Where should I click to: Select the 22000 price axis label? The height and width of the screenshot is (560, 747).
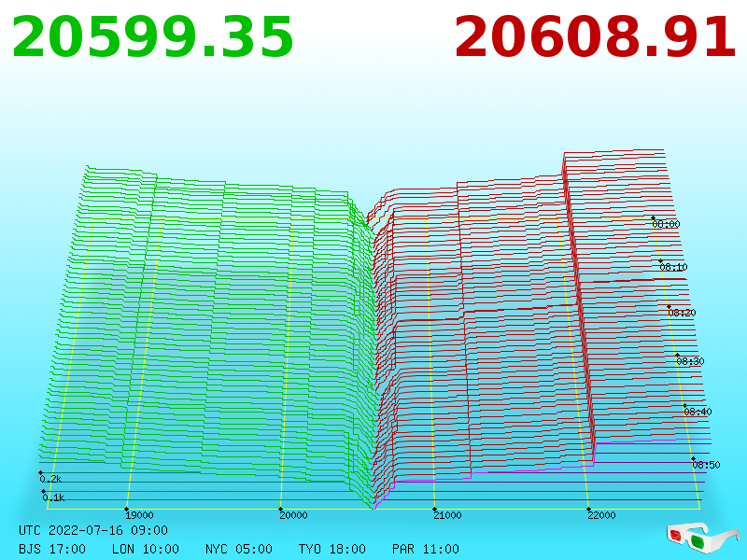[601, 515]
